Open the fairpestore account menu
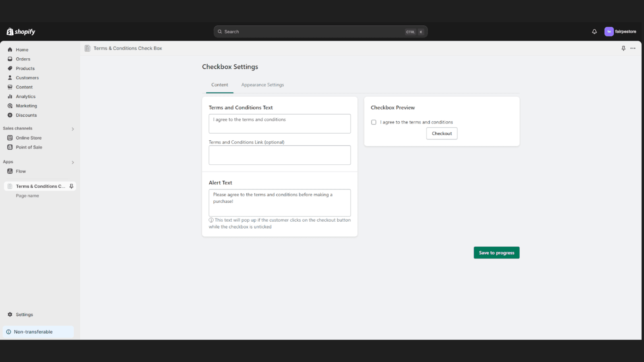 (x=620, y=32)
